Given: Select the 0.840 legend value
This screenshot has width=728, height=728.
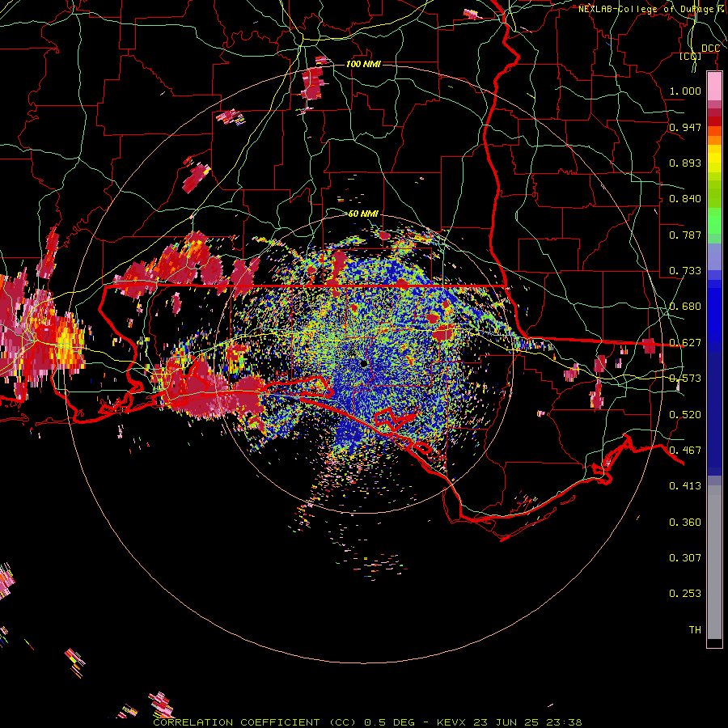Looking at the screenshot, I should (685, 198).
